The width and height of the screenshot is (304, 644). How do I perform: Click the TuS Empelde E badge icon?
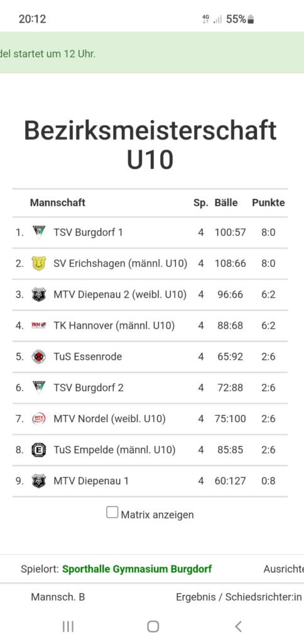click(38, 450)
